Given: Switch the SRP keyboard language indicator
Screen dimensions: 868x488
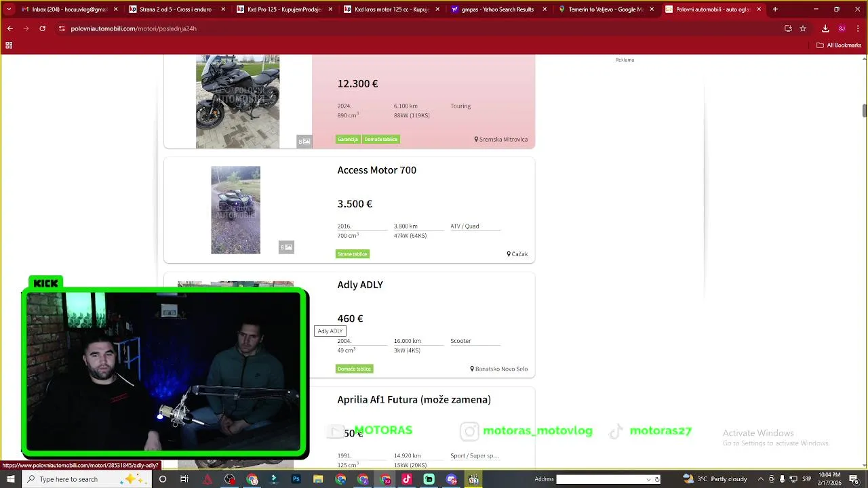Looking at the screenshot, I should (806, 479).
